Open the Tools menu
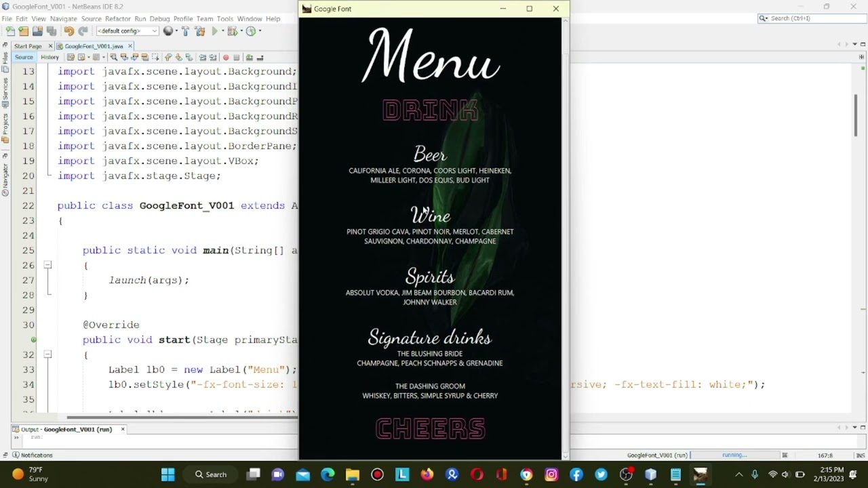 tap(225, 19)
